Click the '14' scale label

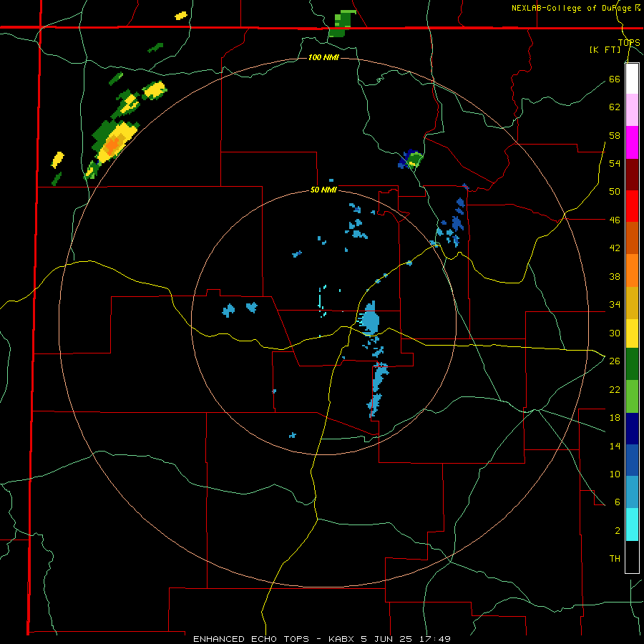coord(615,446)
